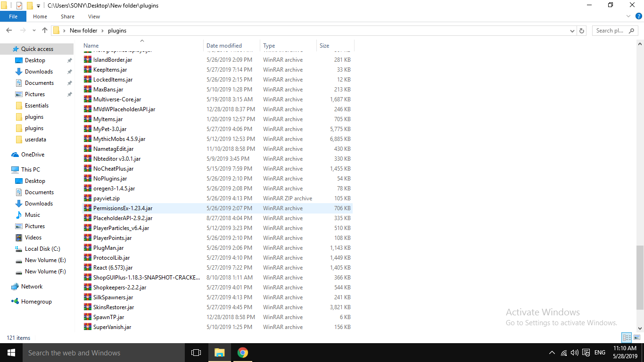This screenshot has width=644, height=362.
Task: Click the pin icon beside Quick access Documents
Action: coord(70,83)
